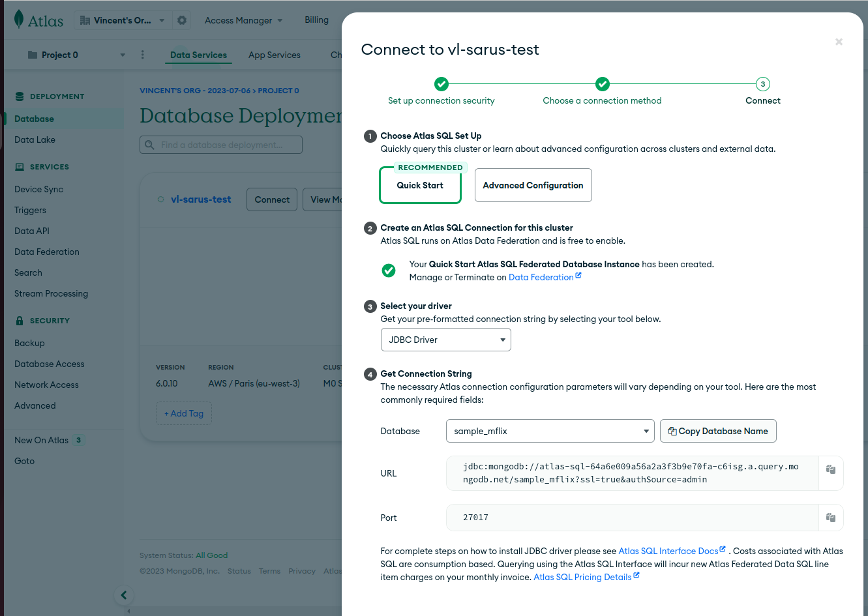868x616 pixels.
Task: Click Connect button on vl-sarus-test cluster
Action: coord(272,199)
